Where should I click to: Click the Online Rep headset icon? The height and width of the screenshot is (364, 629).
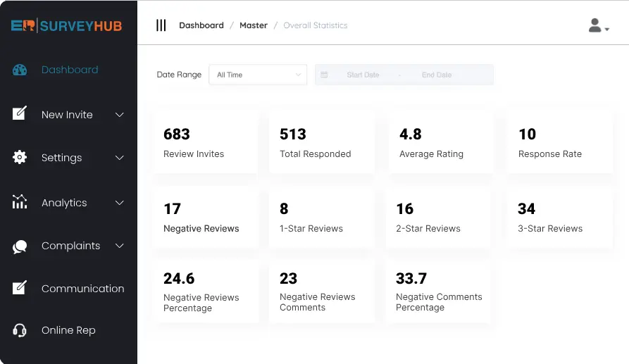20,330
